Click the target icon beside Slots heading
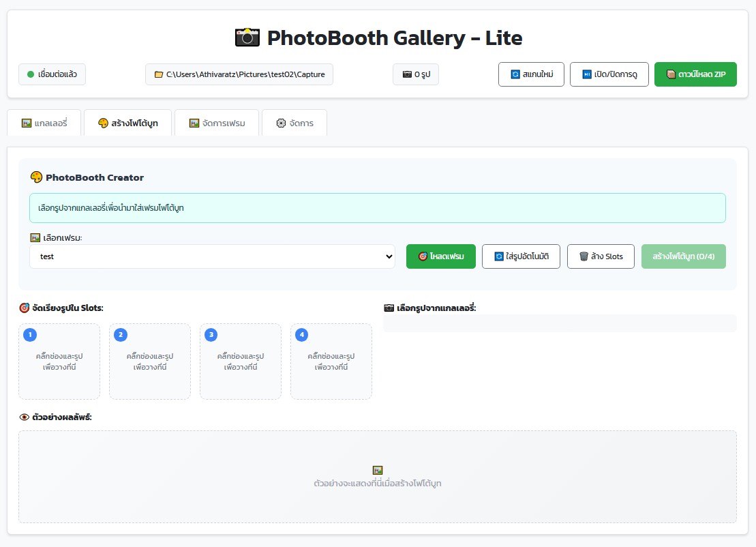 click(24, 308)
